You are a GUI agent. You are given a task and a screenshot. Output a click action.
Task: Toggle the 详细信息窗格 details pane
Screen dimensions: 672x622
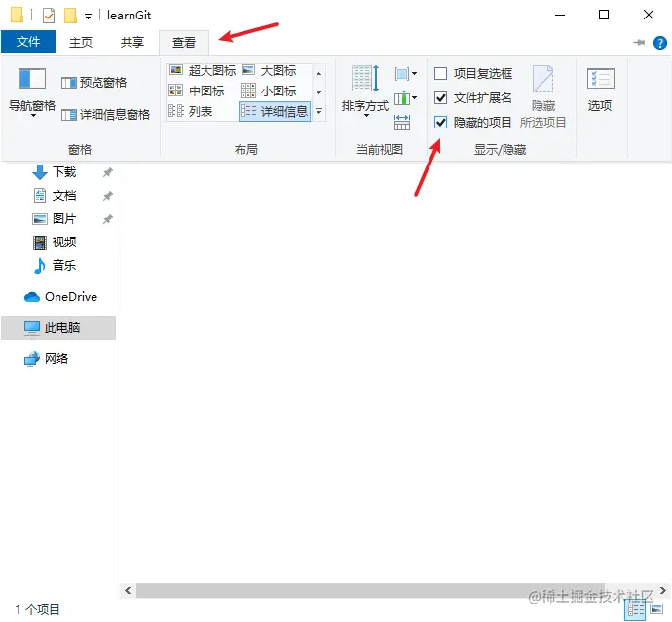[x=105, y=115]
